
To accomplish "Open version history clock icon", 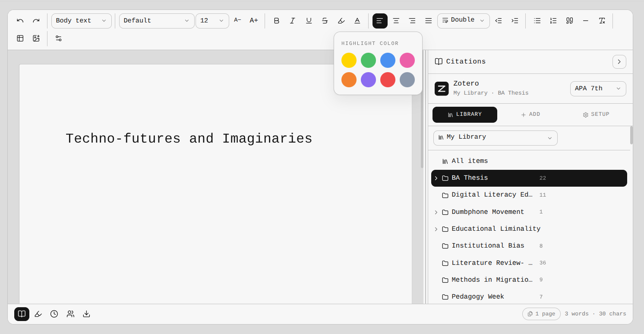I will point(54,314).
